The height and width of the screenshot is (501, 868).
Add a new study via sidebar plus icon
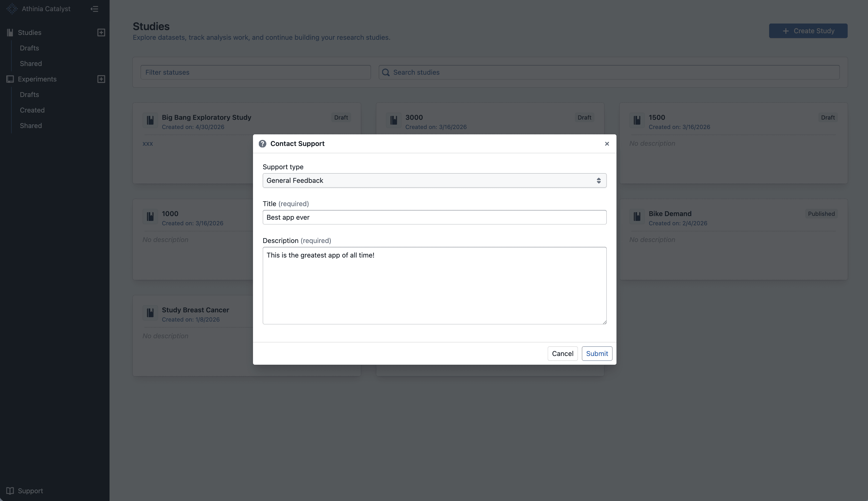click(101, 32)
